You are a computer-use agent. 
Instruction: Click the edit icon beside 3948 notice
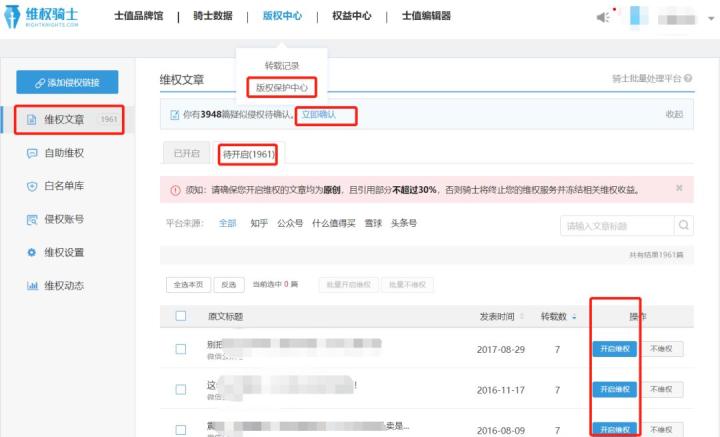click(174, 115)
